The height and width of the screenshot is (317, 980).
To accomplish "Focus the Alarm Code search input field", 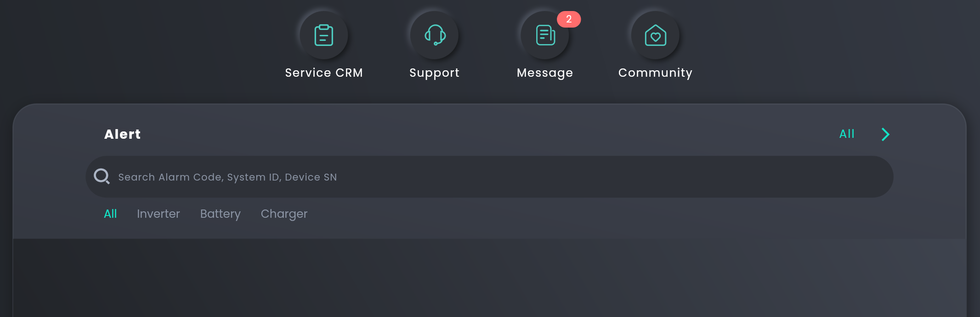I will (x=489, y=177).
